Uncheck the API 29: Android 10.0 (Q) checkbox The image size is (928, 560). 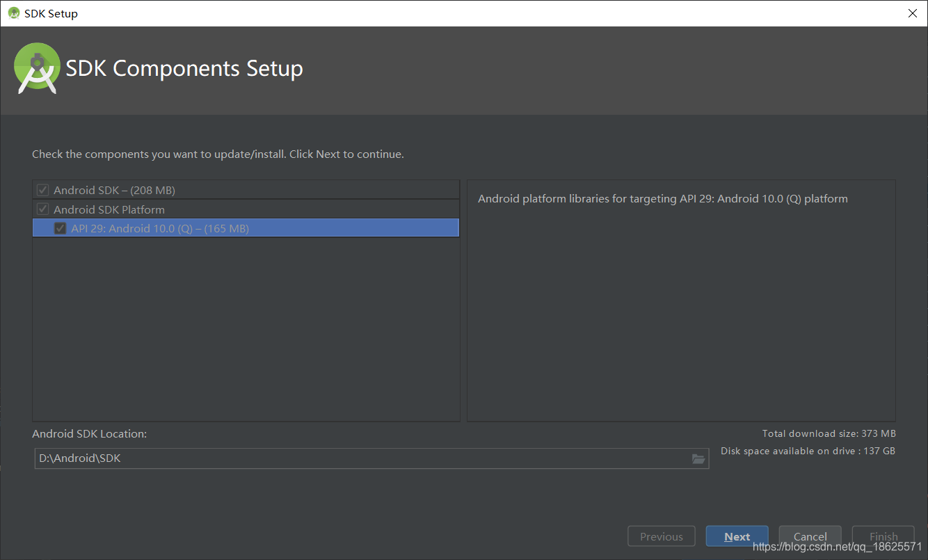(61, 228)
